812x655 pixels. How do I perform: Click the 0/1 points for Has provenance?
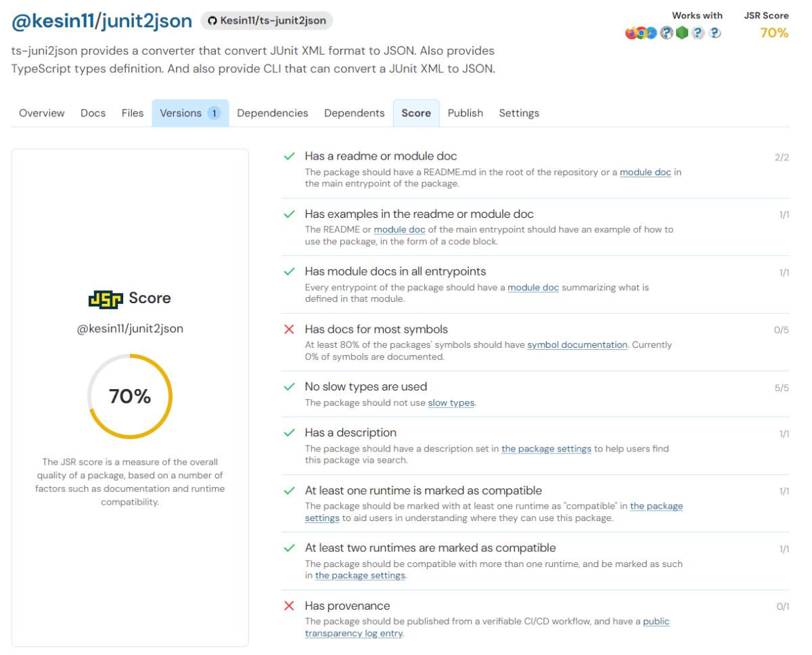point(782,607)
